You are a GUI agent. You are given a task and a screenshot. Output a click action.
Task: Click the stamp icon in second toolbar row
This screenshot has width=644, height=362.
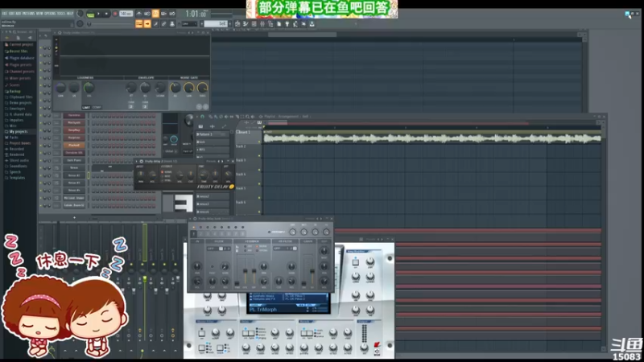point(171,24)
